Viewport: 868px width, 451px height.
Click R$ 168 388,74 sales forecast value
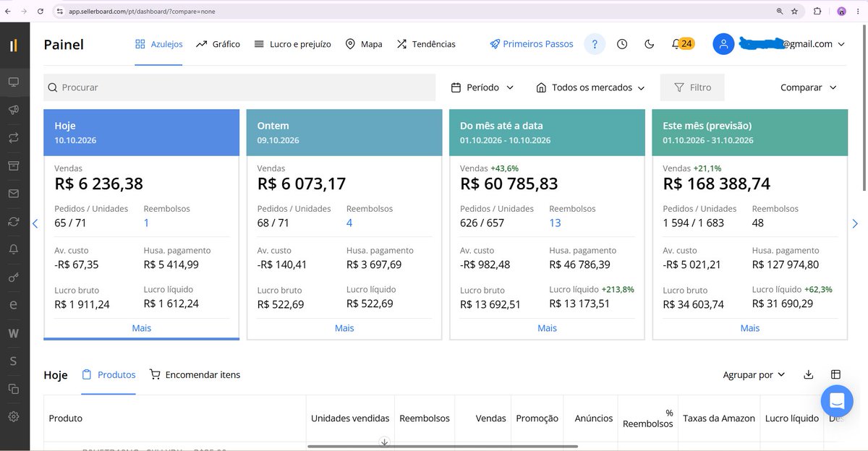coord(717,184)
